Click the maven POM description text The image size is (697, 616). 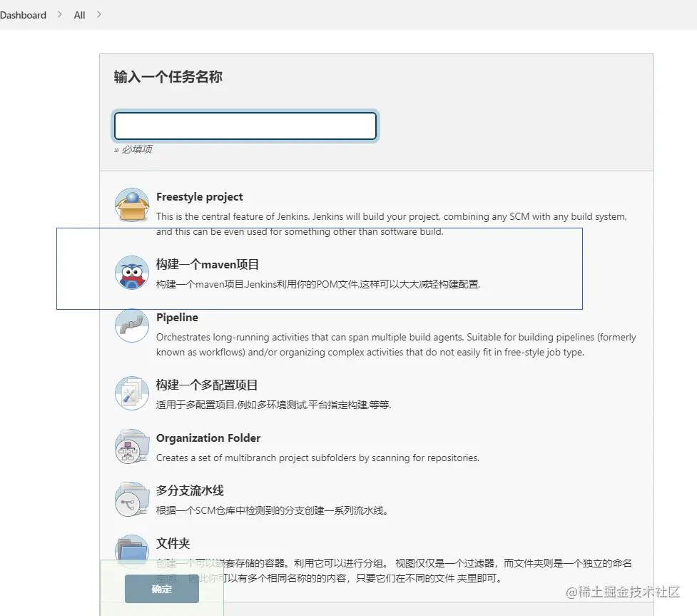pyautogui.click(x=318, y=284)
